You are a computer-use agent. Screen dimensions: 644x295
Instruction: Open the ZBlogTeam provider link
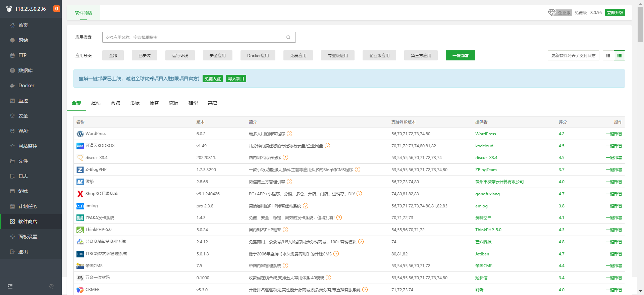point(486,170)
